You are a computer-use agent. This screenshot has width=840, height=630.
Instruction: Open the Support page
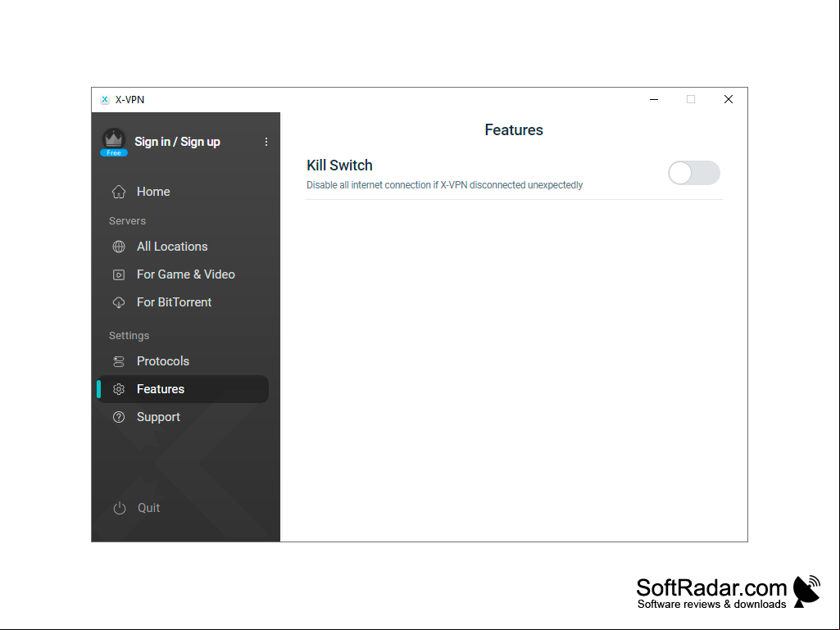183,417
